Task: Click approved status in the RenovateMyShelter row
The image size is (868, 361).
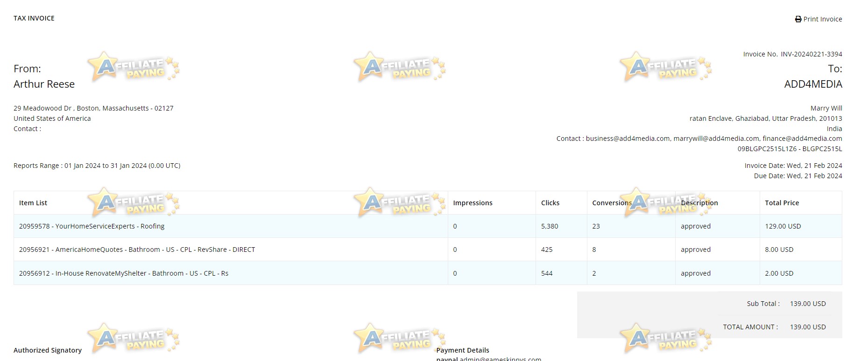Action: 696,273
